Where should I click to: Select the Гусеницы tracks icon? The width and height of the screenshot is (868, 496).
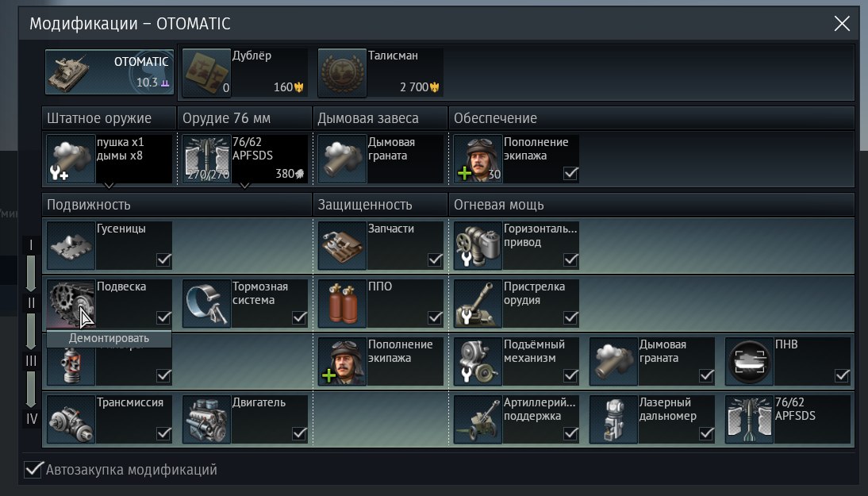(71, 245)
